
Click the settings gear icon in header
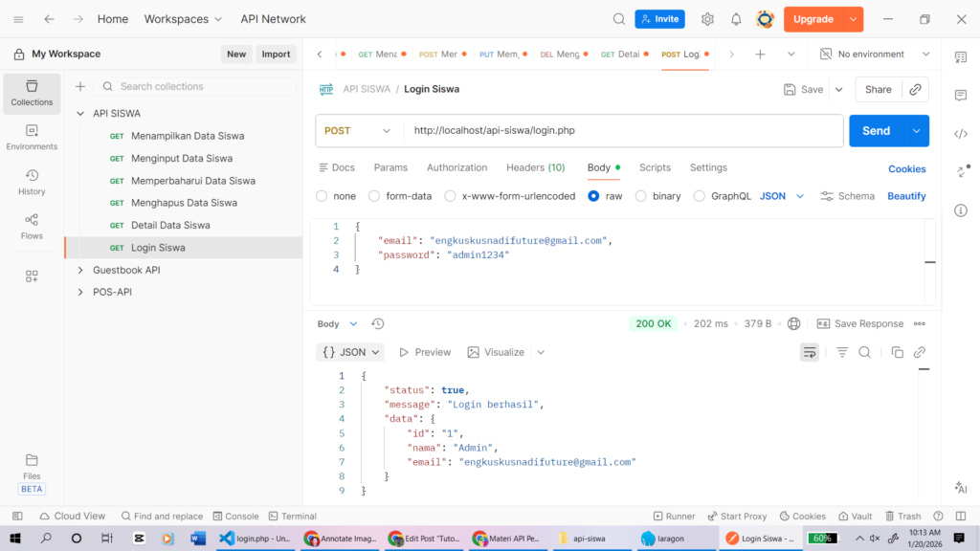click(x=707, y=19)
